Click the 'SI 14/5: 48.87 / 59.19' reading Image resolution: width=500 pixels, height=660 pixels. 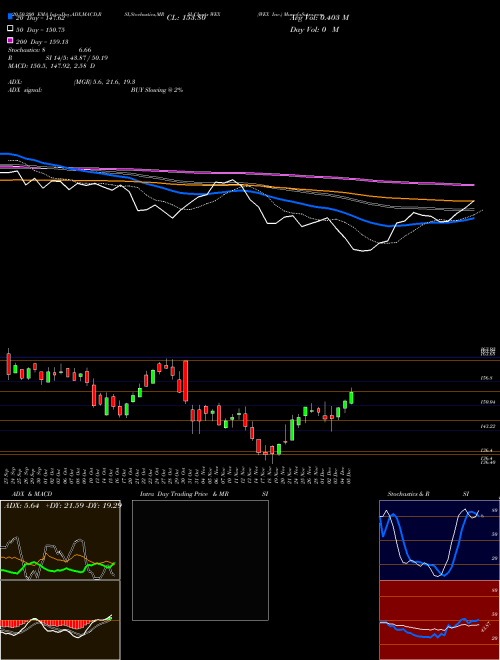[77, 58]
